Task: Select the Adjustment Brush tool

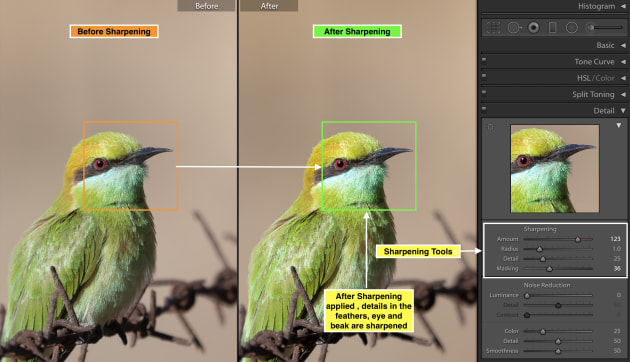Action: click(x=605, y=28)
